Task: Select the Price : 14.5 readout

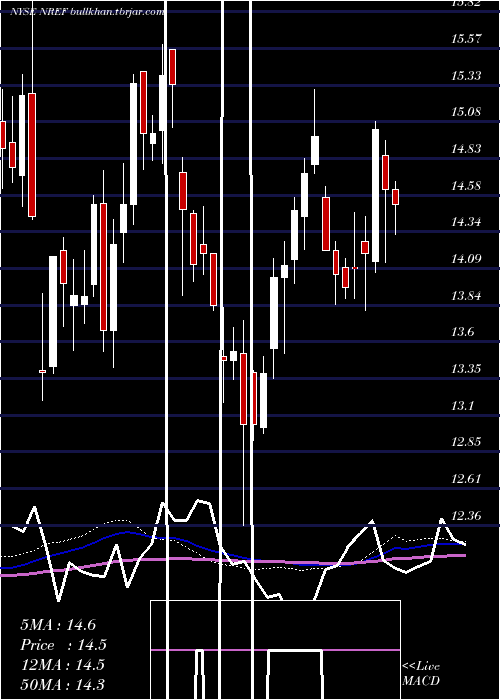Action: [x=64, y=645]
